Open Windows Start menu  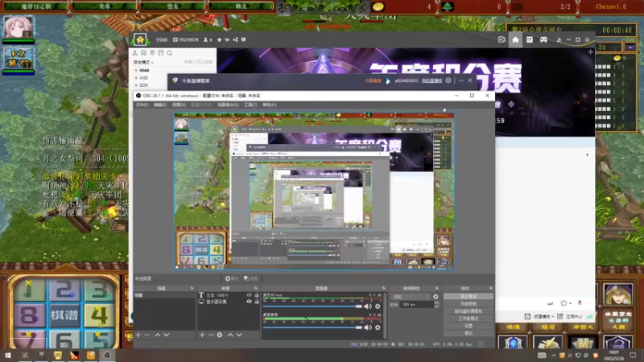point(8,355)
